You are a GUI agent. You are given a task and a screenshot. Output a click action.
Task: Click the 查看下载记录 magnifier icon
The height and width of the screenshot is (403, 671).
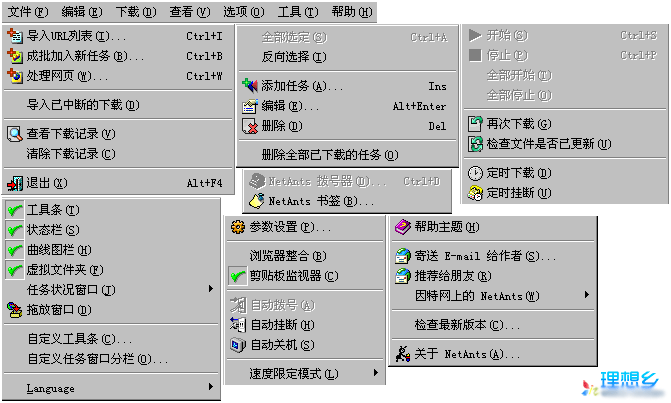coord(15,133)
